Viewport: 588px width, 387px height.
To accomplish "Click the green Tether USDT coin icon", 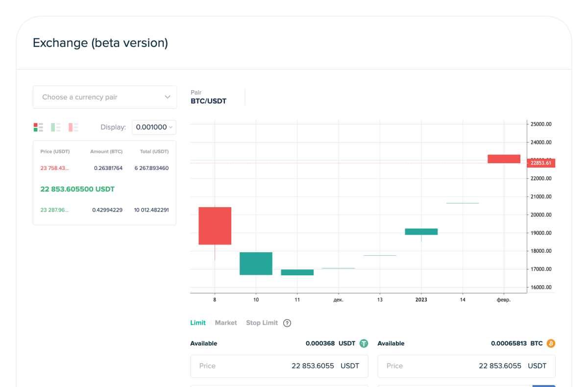I will point(364,343).
